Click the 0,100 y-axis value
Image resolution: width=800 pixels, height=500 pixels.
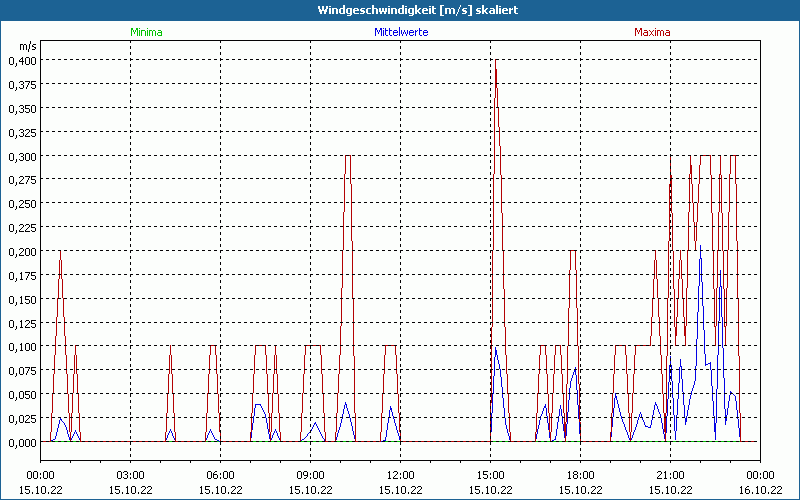coord(22,347)
